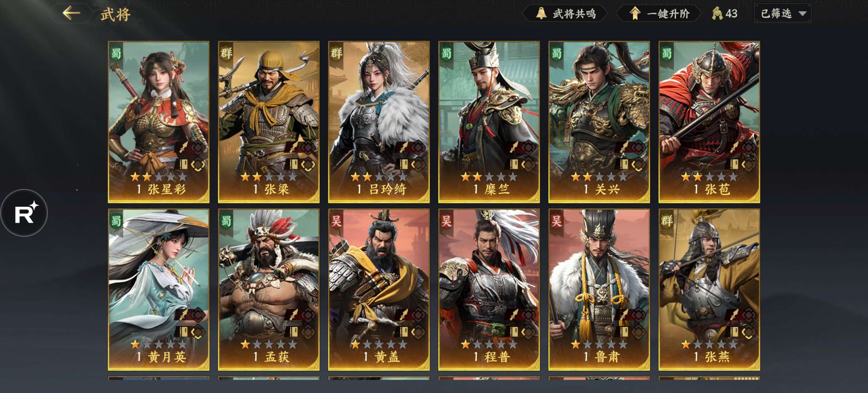The width and height of the screenshot is (868, 393).
Task: Expand the filter arrow beside 已筛选
Action: point(803,14)
